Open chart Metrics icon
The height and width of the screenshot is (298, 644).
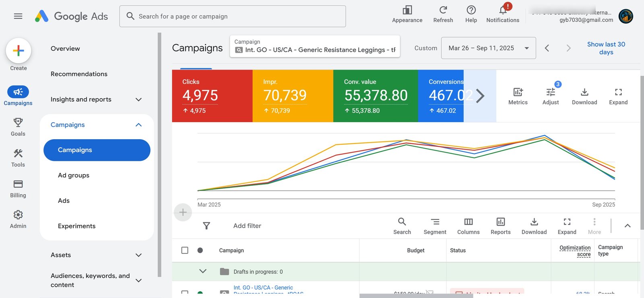pyautogui.click(x=518, y=92)
